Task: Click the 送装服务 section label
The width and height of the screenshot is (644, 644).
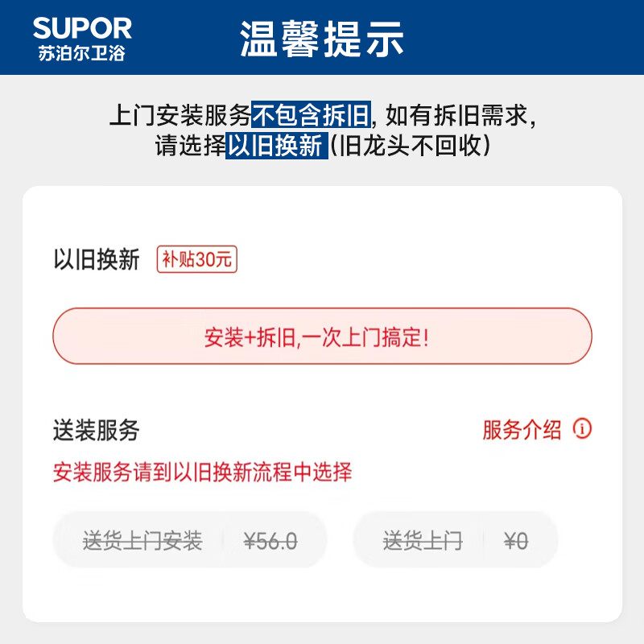Action: 97,430
